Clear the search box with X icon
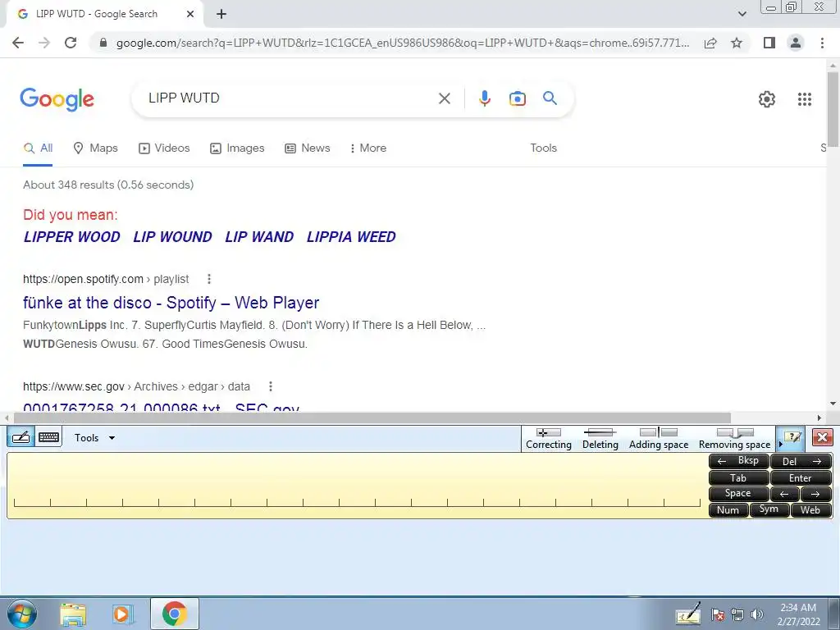This screenshot has width=840, height=630. click(x=444, y=98)
